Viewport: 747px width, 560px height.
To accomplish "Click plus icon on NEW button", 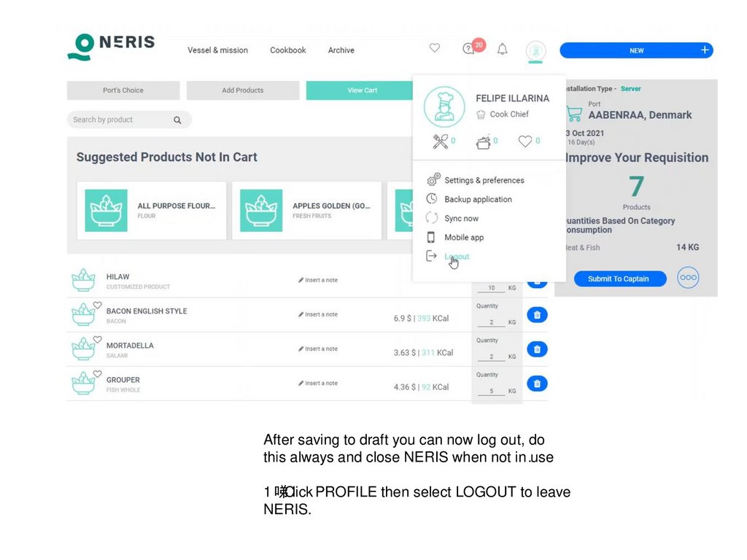I will pos(705,50).
